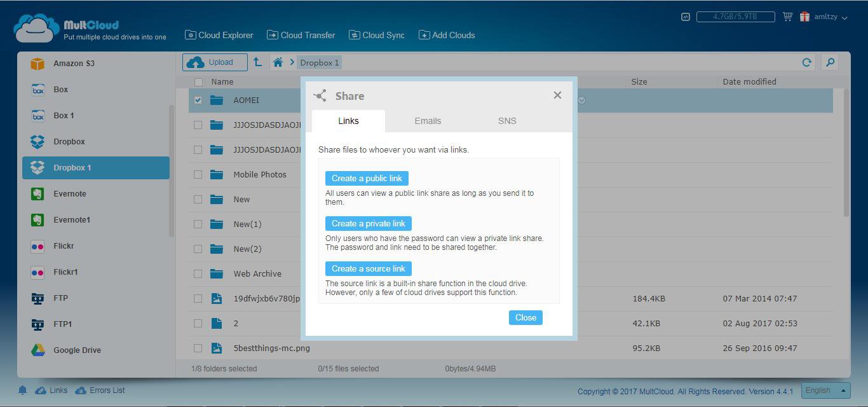Go up one folder level

[x=257, y=62]
